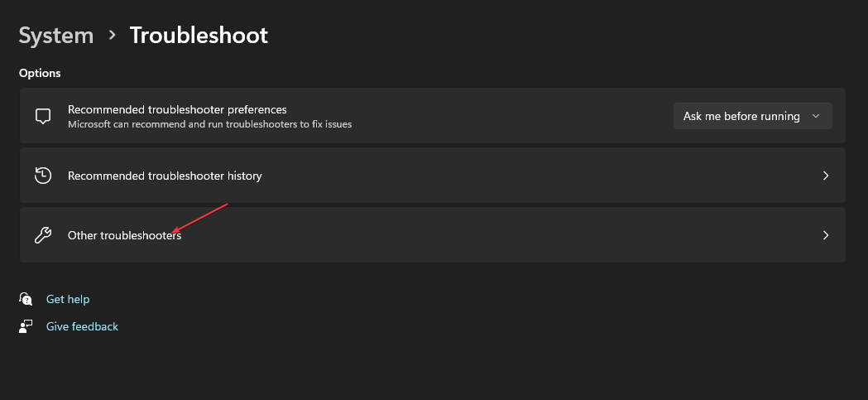Open the Get help link
868x400 pixels.
(68, 299)
